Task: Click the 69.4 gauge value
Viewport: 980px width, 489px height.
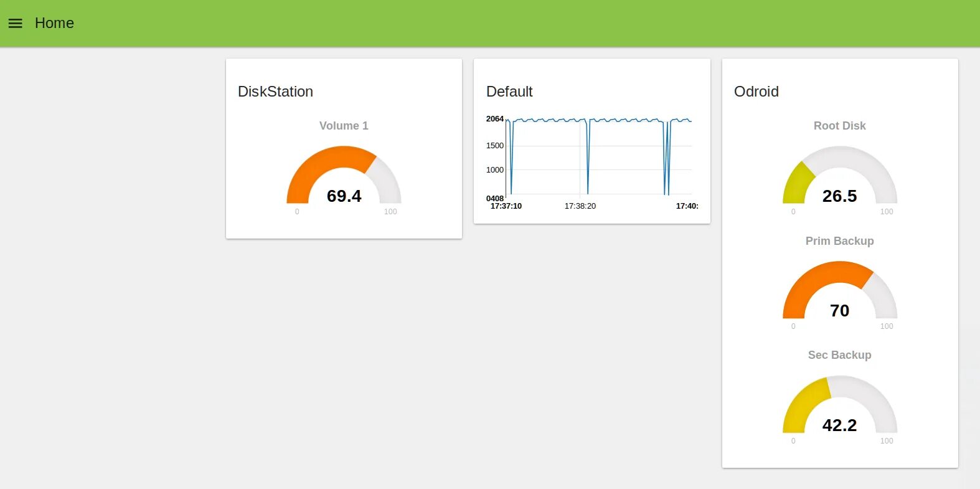Action: click(x=344, y=196)
